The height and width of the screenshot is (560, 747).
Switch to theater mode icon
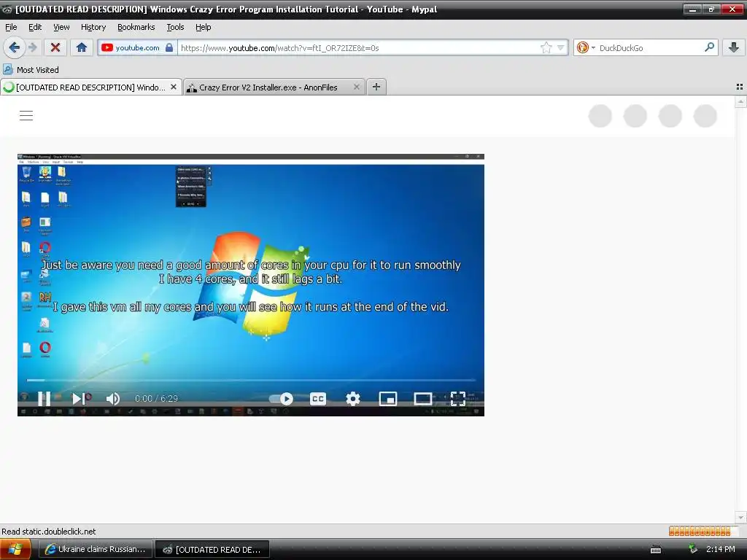coord(422,399)
